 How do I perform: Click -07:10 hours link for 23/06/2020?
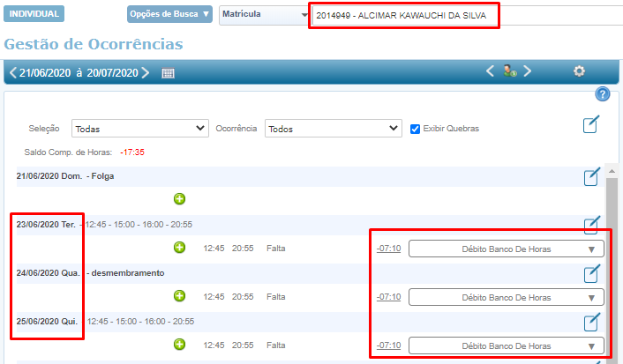[x=388, y=249]
